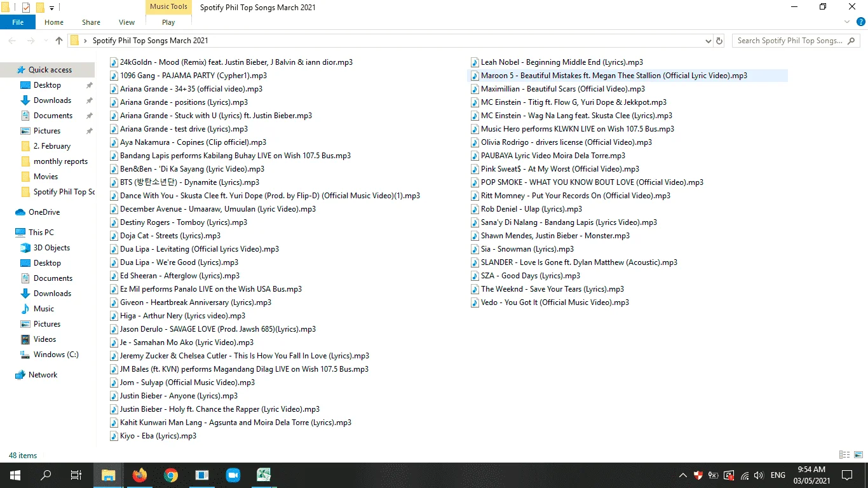Screen dimensions: 868x488
Task: Click the Music Tools contextual tab header
Action: pos(168,7)
